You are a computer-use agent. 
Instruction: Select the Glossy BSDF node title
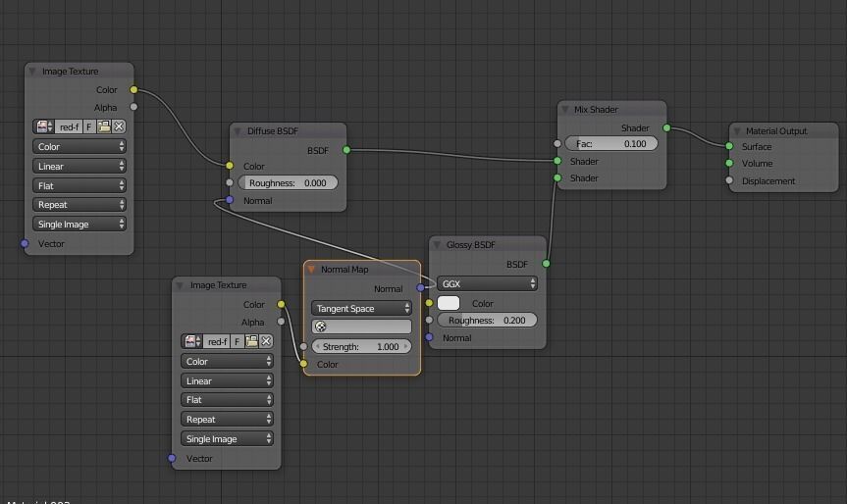coord(470,245)
